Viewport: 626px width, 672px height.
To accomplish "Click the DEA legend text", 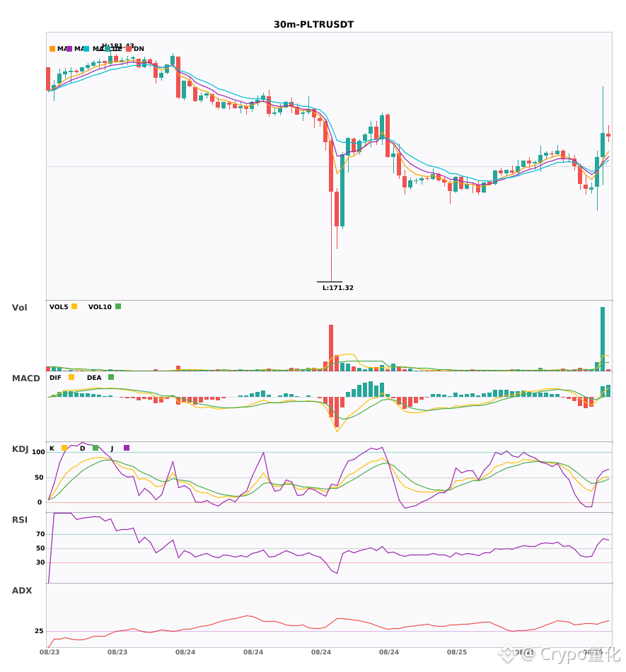I will point(94,378).
